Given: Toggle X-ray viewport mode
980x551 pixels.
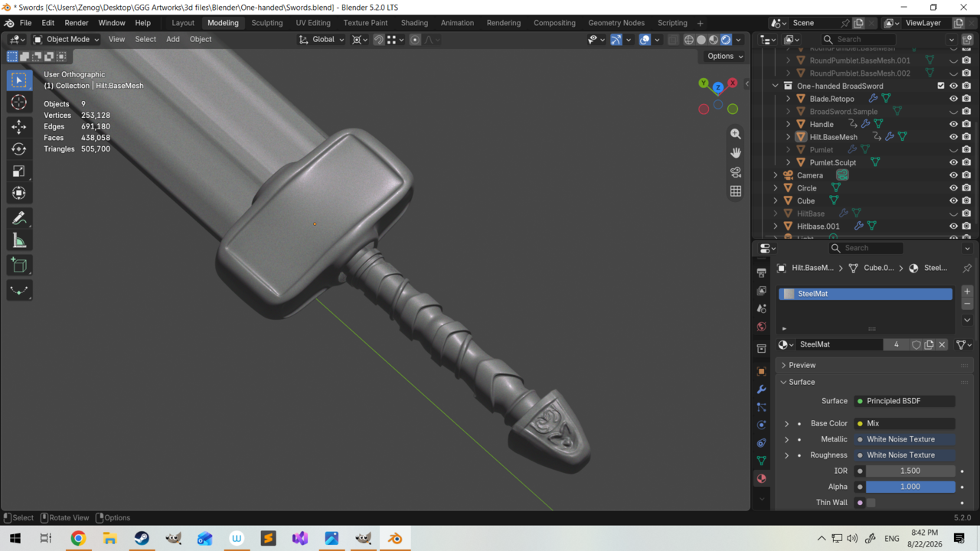Looking at the screenshot, I should click(673, 40).
